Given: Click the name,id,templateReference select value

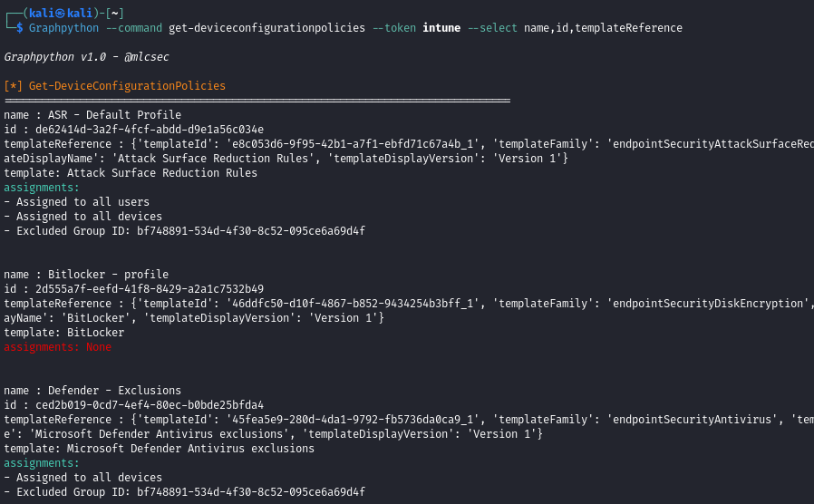Looking at the screenshot, I should click(603, 28).
